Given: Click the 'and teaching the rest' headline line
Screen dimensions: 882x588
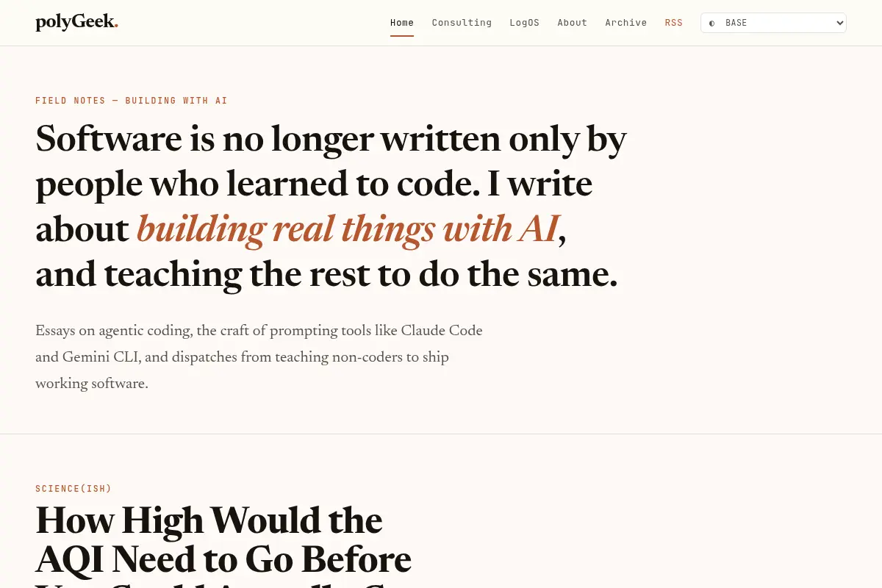Looking at the screenshot, I should coord(326,274).
